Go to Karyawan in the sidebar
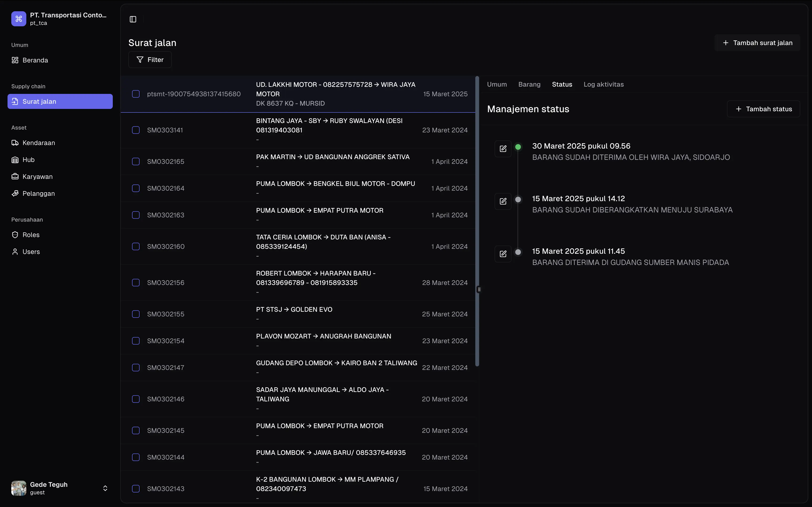This screenshot has height=507, width=812. (x=37, y=176)
